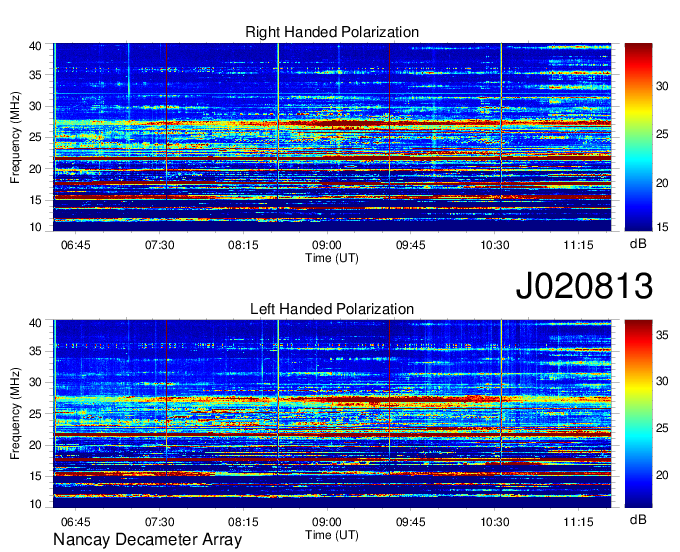Screen dimensions: 680x552
Task: Click 10:30 time tick under Right Handed plot
Action: tap(494, 245)
